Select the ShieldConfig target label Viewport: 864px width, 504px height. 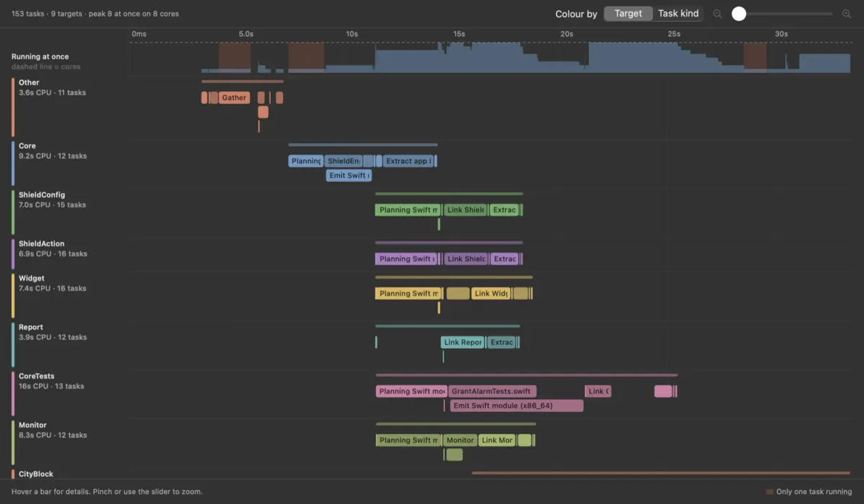click(x=42, y=195)
